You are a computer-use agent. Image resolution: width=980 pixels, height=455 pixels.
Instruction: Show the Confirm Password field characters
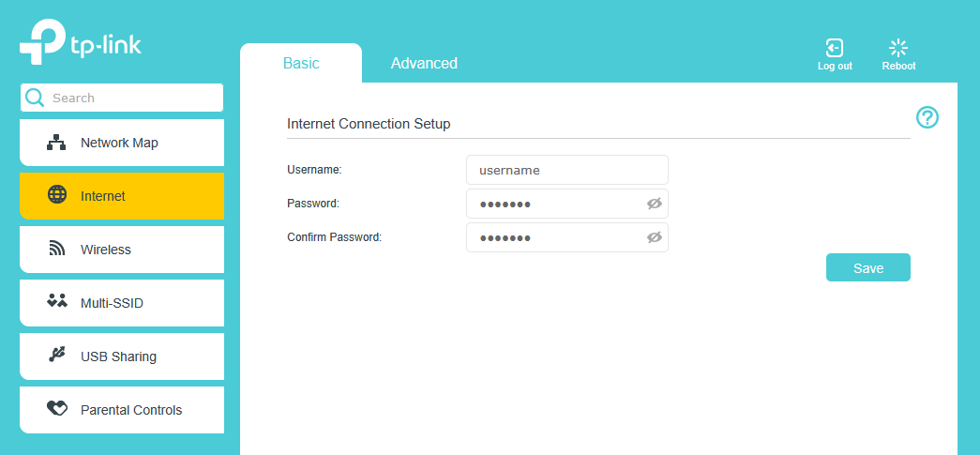coord(655,237)
